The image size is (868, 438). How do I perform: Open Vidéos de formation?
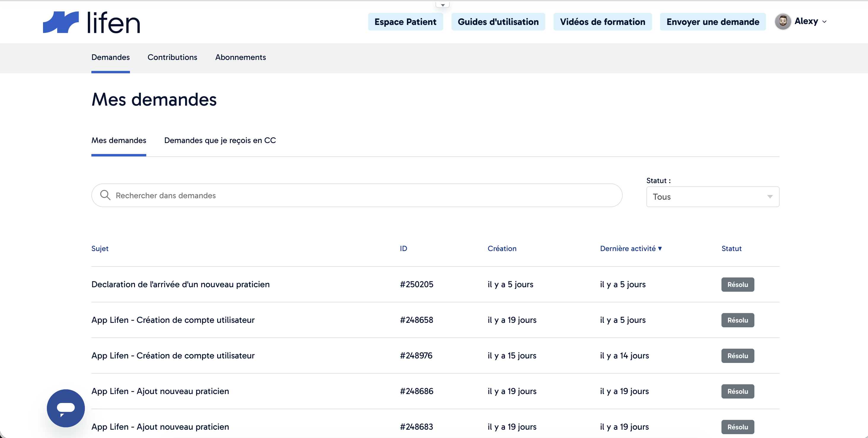click(x=602, y=22)
